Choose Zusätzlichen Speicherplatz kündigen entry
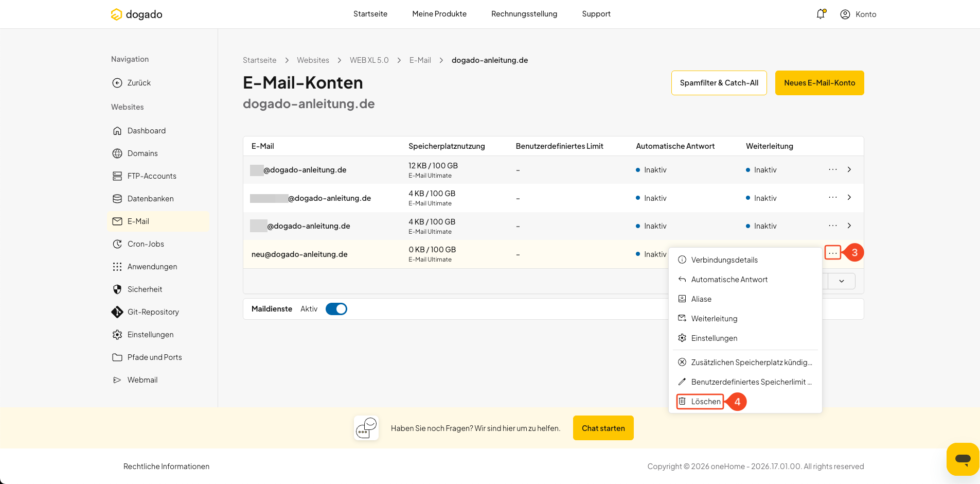The height and width of the screenshot is (484, 980). pyautogui.click(x=745, y=362)
